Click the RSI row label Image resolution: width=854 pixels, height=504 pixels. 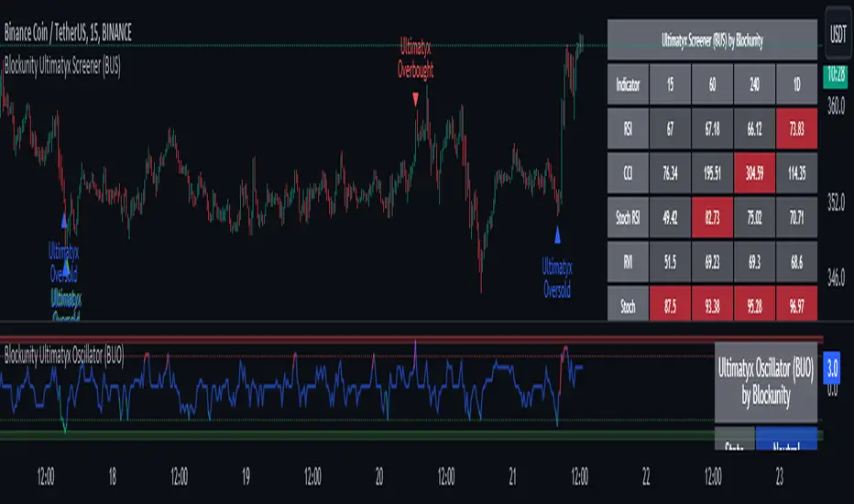(628, 128)
